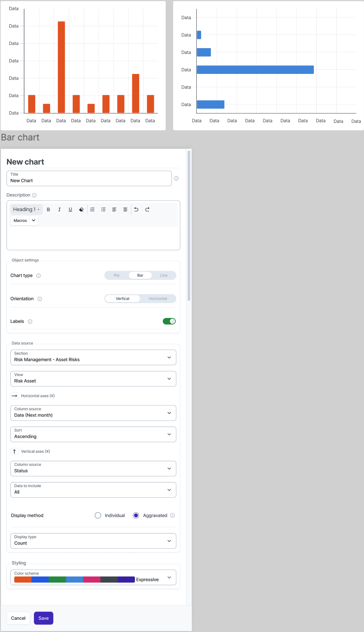Open the Section dropdown for Risk Management
The image size is (364, 632).
[93, 357]
